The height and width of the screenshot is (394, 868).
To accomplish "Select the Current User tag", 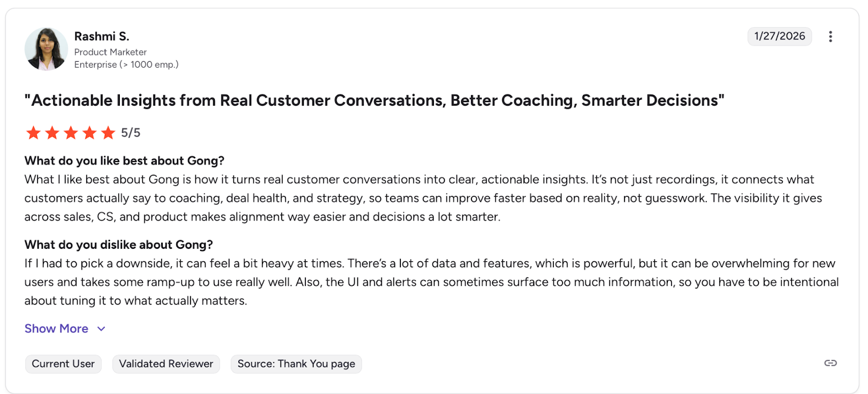I will (x=63, y=364).
